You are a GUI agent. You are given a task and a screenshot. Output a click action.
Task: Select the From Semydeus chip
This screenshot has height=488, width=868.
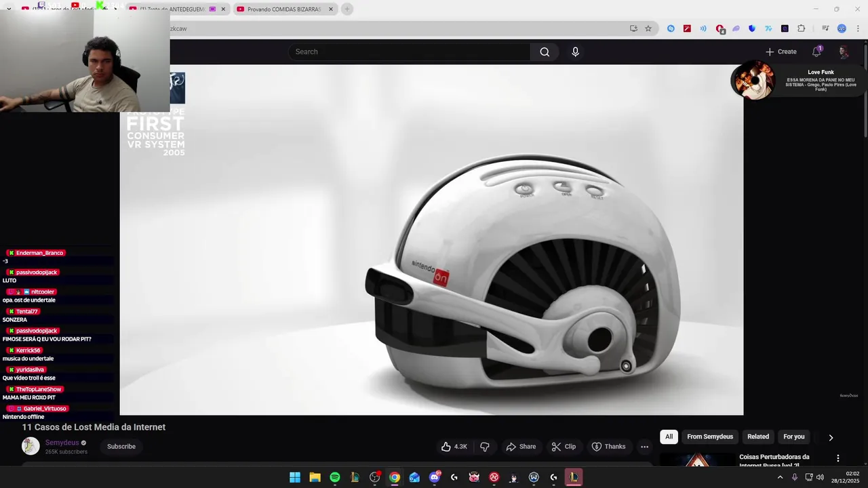pos(710,437)
